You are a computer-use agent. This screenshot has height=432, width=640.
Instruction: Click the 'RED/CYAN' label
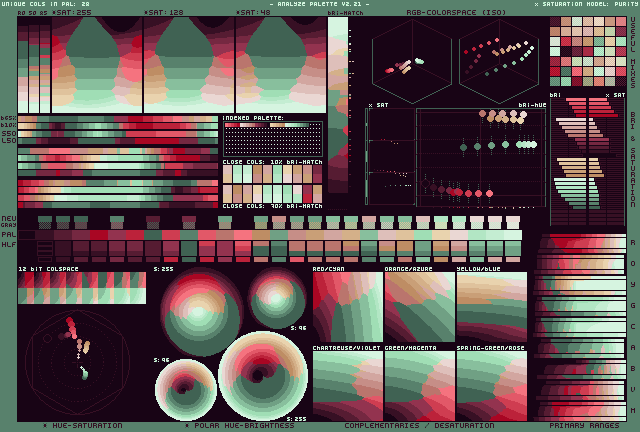pyautogui.click(x=329, y=269)
